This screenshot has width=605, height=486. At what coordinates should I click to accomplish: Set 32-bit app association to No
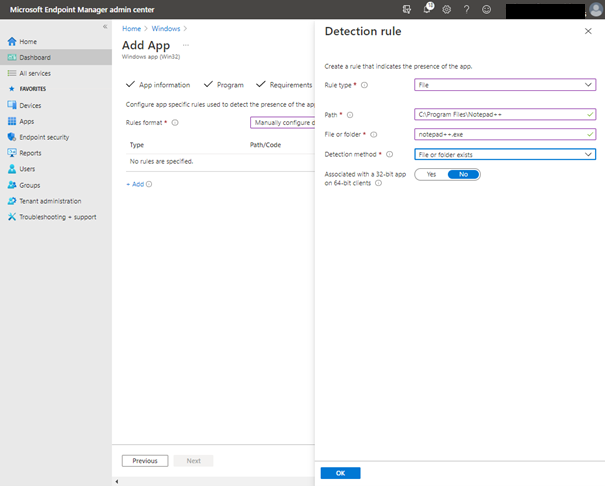463,174
